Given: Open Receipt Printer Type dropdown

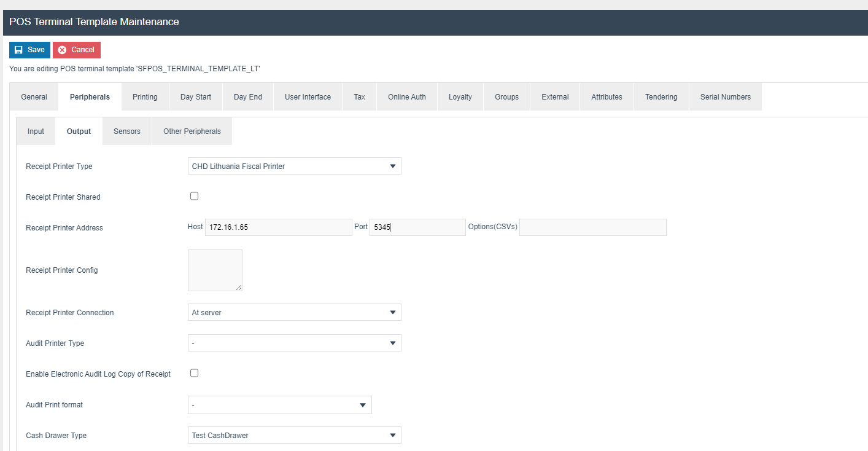Looking at the screenshot, I should click(x=294, y=167).
